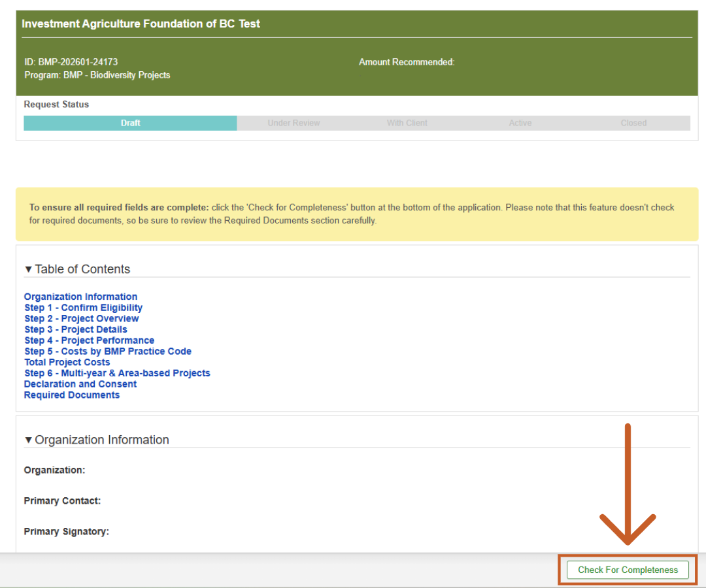Image resolution: width=706 pixels, height=588 pixels.
Task: Open Step 3 - Project Details link
Action: pyautogui.click(x=76, y=329)
